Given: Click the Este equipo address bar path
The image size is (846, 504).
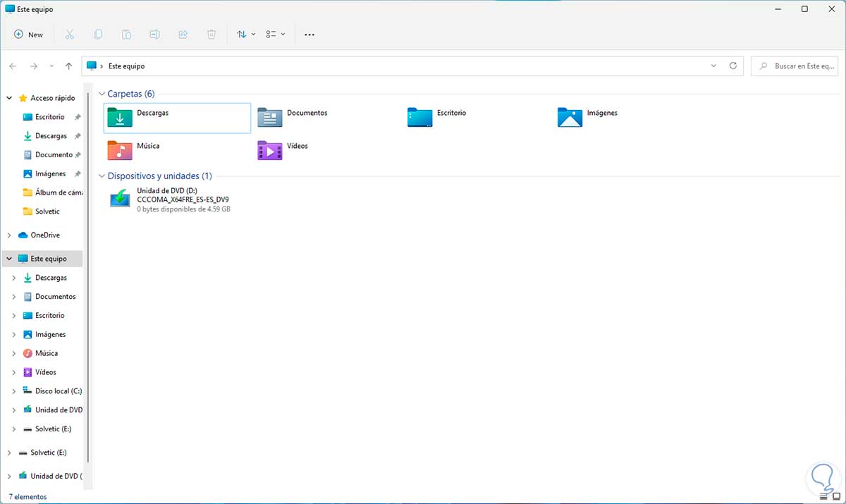Looking at the screenshot, I should click(x=126, y=66).
